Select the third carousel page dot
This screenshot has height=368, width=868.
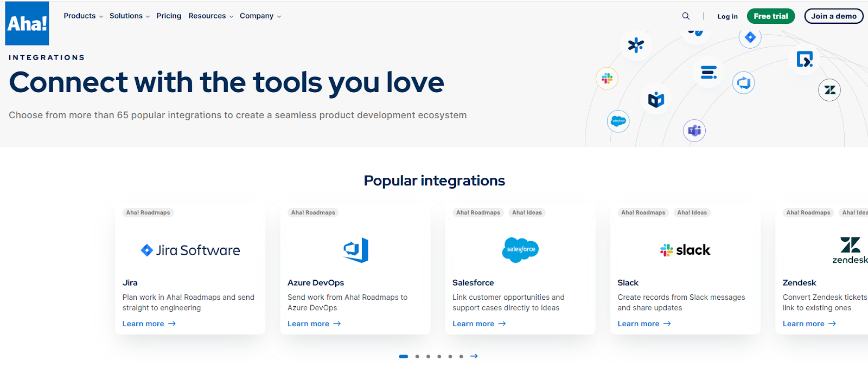(428, 357)
